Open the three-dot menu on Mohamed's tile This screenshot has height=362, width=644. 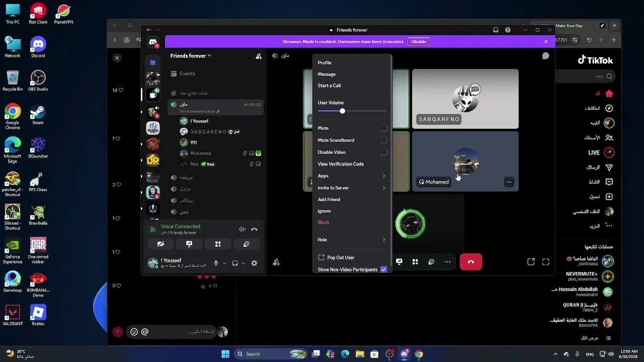[509, 182]
